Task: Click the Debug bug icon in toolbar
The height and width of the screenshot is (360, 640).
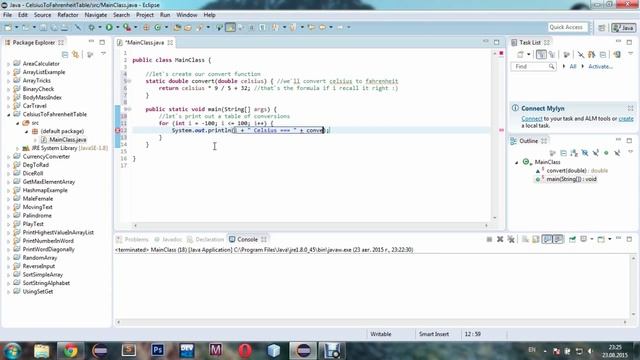Action: click(x=91, y=27)
